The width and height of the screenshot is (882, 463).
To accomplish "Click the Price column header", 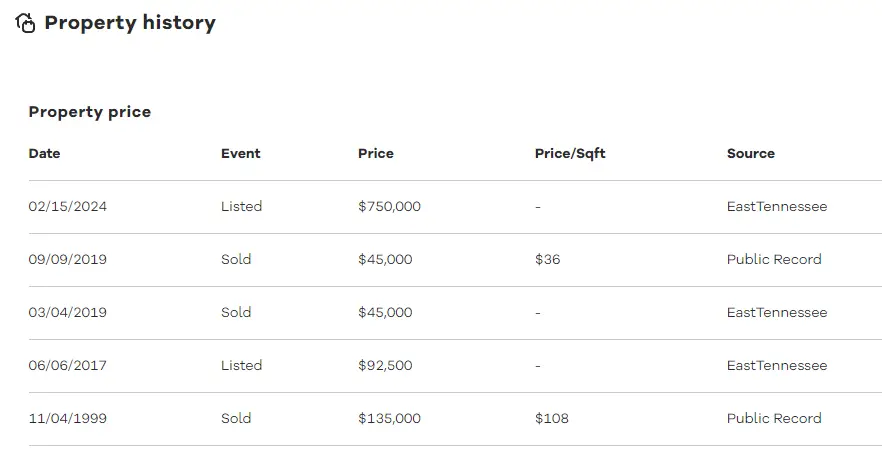I will [376, 154].
